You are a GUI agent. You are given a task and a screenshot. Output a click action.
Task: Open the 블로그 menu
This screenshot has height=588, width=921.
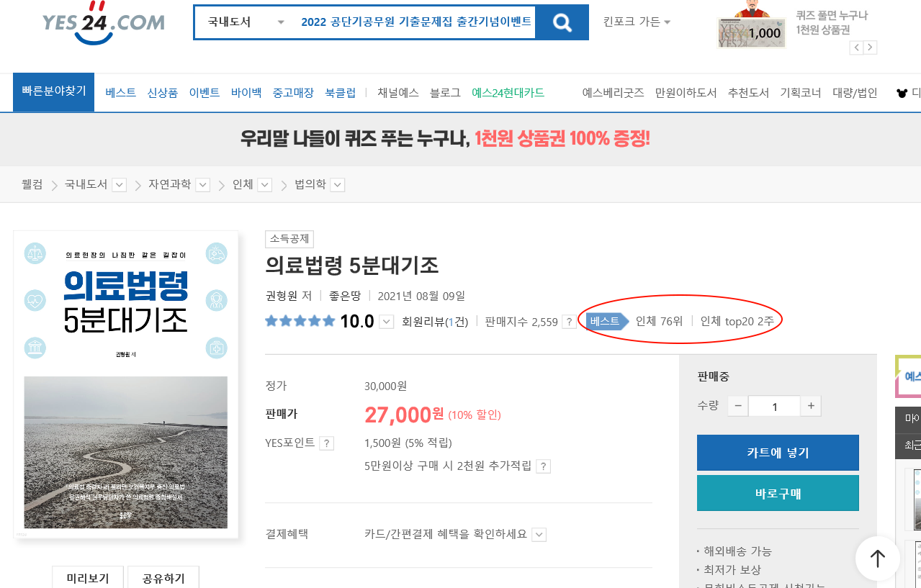[x=445, y=93]
